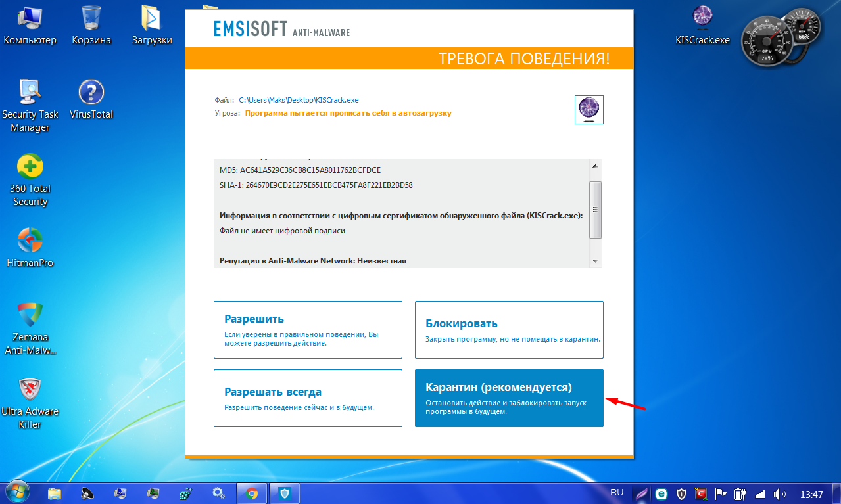Select the SHA-1 hash text line
Image resolution: width=841 pixels, height=504 pixels.
316,185
